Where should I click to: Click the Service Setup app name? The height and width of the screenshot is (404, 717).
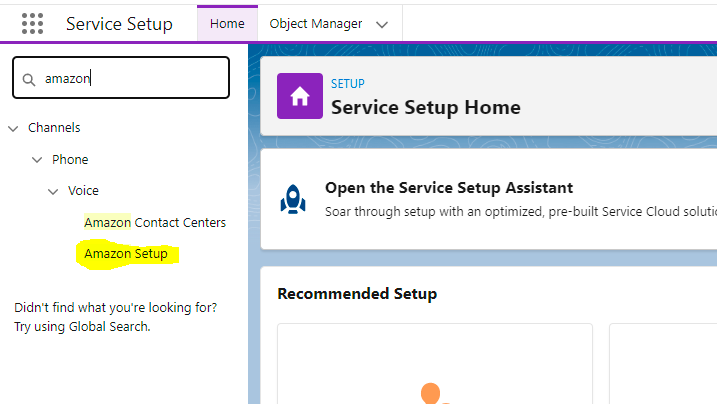(119, 24)
